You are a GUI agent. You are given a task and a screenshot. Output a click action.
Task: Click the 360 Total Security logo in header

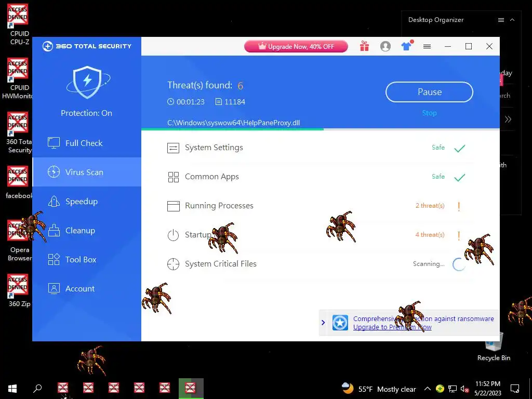87,46
